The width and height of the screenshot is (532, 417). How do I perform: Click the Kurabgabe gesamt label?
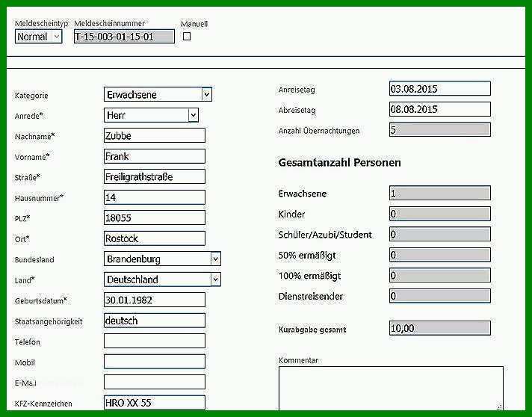(x=312, y=330)
